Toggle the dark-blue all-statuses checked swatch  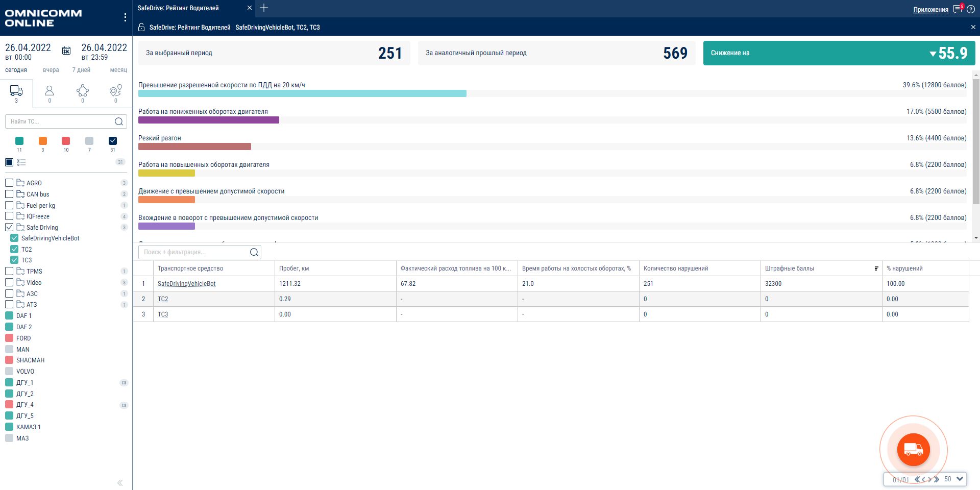pyautogui.click(x=113, y=141)
